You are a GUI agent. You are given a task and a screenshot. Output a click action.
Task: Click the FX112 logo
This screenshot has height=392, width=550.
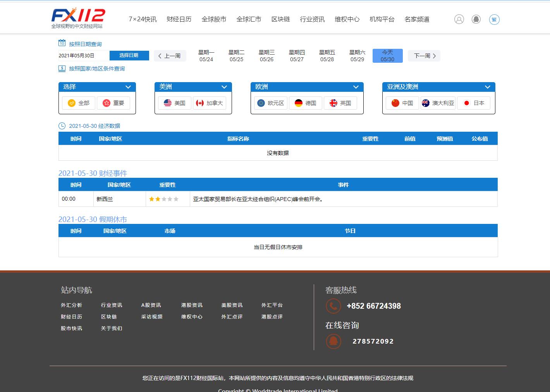click(x=78, y=17)
